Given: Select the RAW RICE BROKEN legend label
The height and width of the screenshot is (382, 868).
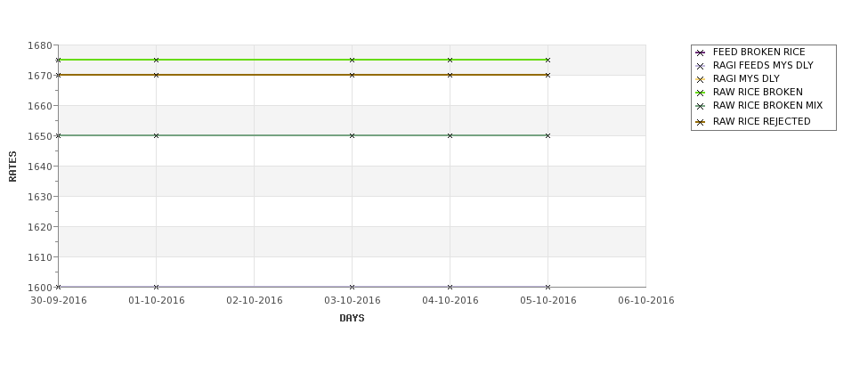Looking at the screenshot, I should click(758, 92).
